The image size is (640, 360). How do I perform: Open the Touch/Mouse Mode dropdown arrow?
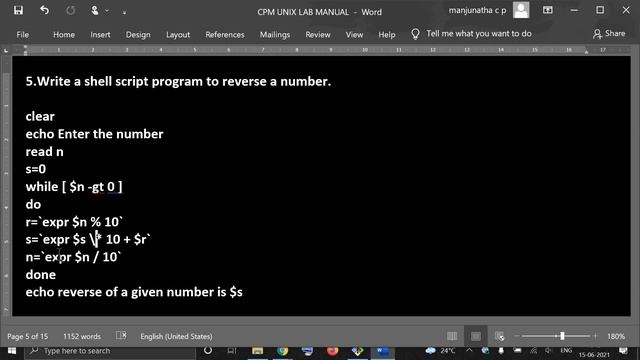107,11
